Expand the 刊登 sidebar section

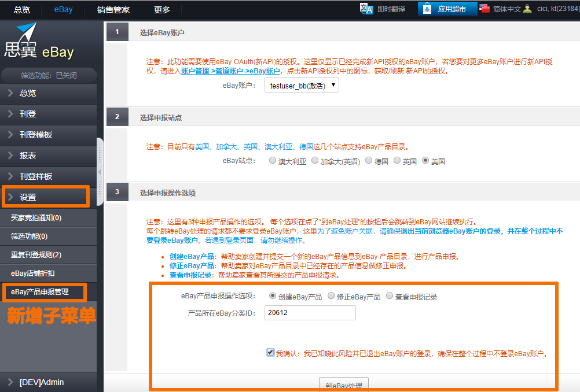click(49, 114)
